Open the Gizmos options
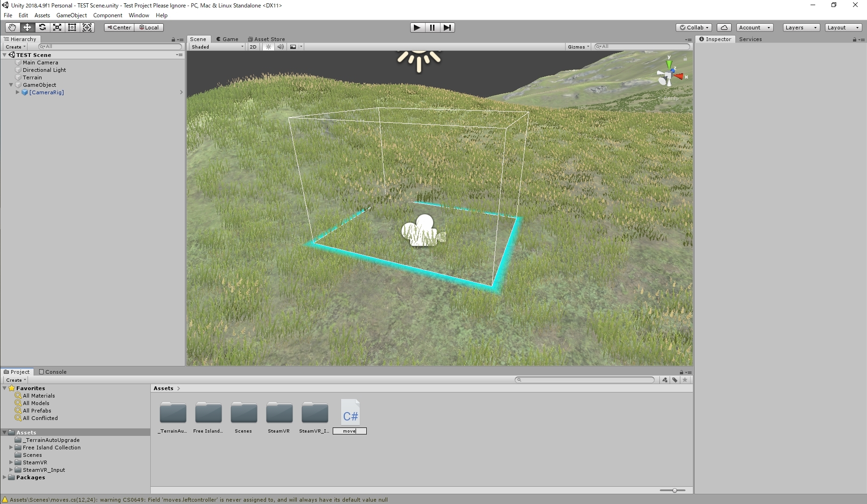 (x=578, y=47)
